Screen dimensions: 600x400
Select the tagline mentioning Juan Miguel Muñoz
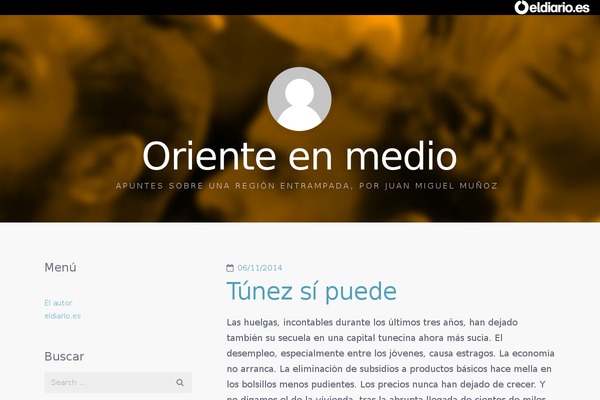307,186
